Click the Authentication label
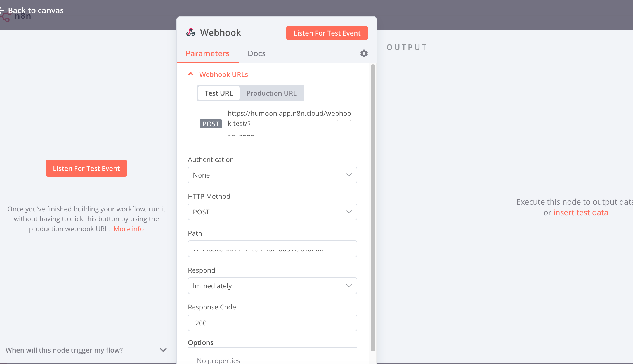The height and width of the screenshot is (364, 633). point(211,159)
